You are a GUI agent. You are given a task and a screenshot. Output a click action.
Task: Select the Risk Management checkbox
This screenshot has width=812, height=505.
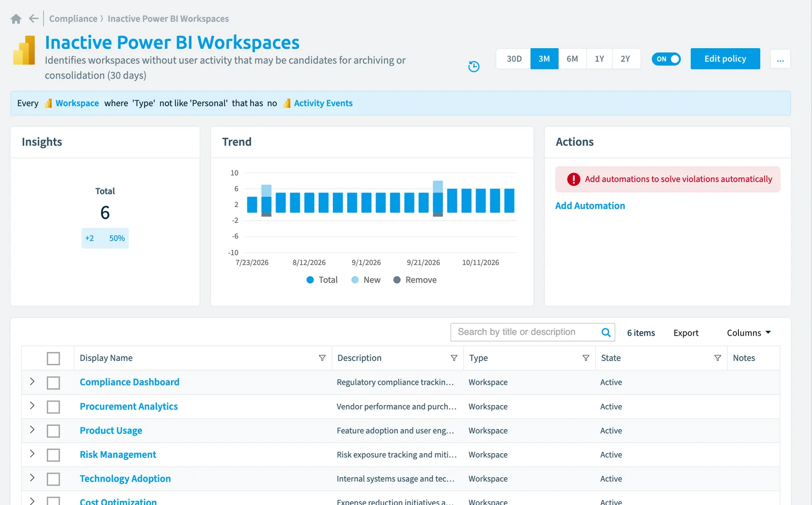[x=53, y=455]
